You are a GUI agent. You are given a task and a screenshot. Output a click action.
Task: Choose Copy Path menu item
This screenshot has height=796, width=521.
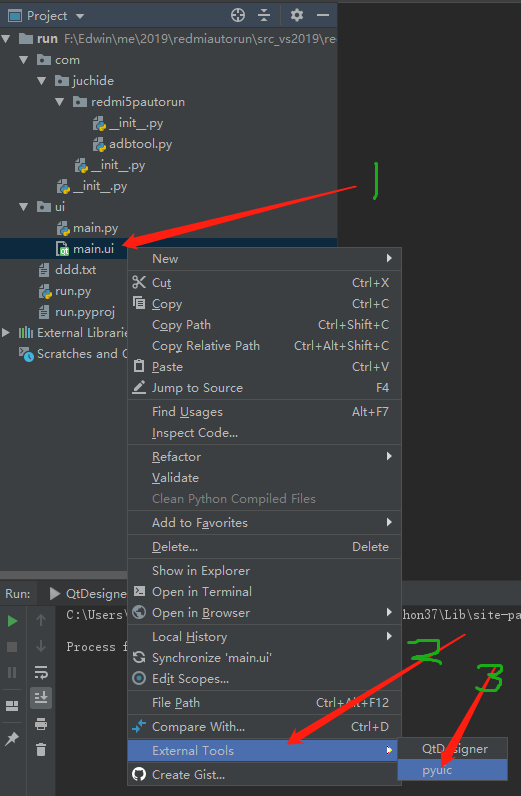[x=264, y=324]
